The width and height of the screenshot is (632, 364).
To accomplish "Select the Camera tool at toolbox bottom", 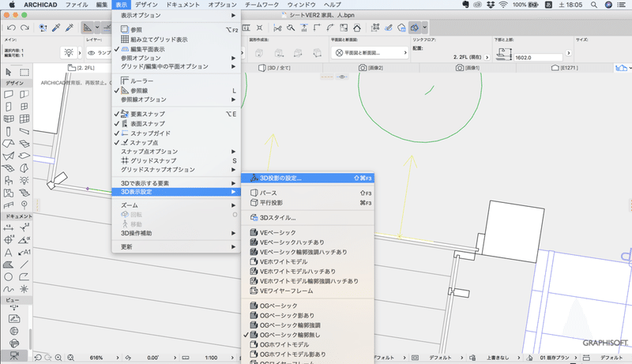I will [x=14, y=355].
